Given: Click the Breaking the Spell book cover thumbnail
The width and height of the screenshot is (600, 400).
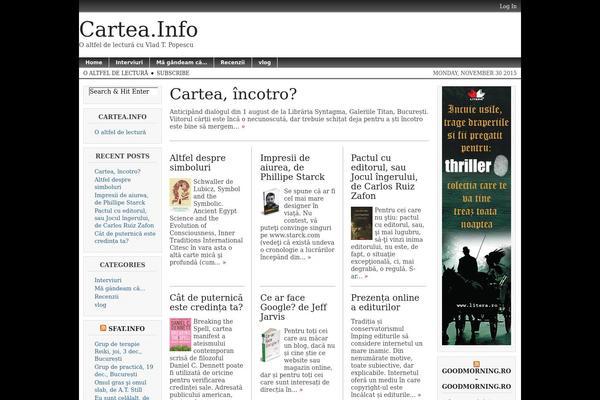Looking at the screenshot, I should (x=180, y=335).
